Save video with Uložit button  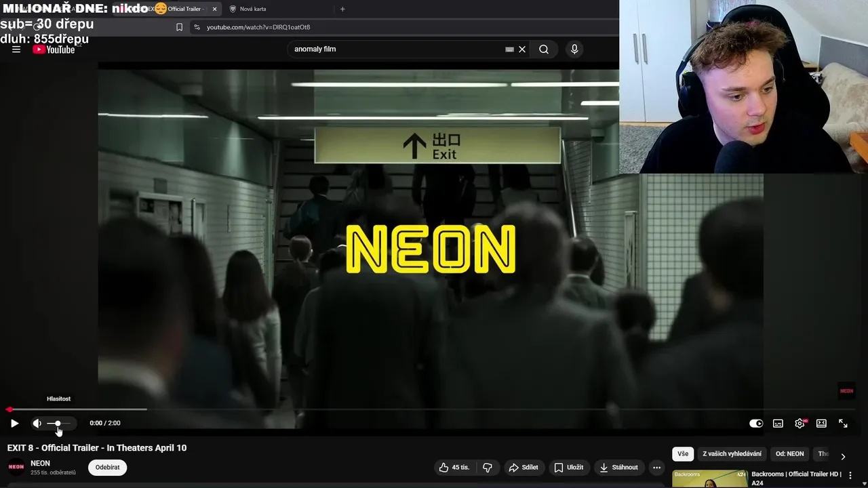tap(568, 467)
